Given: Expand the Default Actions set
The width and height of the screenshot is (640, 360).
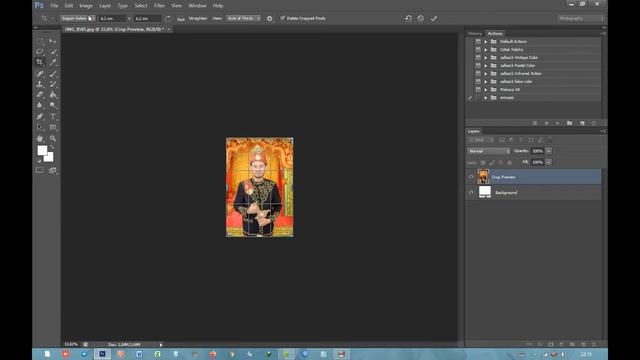Looking at the screenshot, I should point(486,42).
